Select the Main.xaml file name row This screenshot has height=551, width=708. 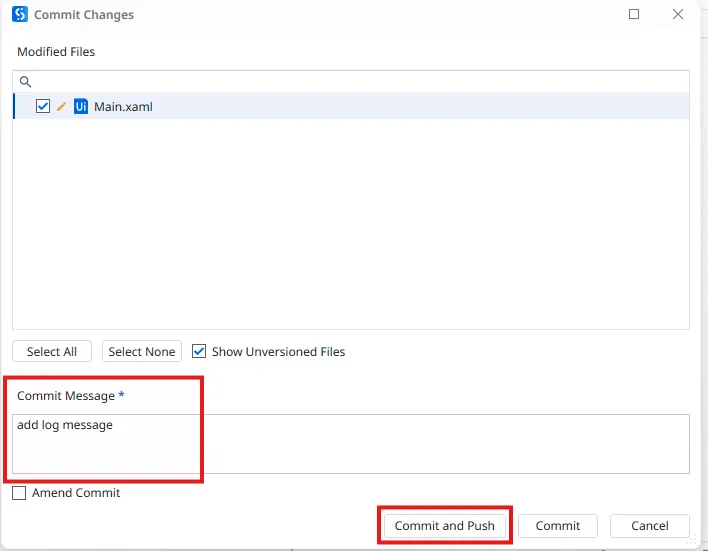click(x=123, y=106)
